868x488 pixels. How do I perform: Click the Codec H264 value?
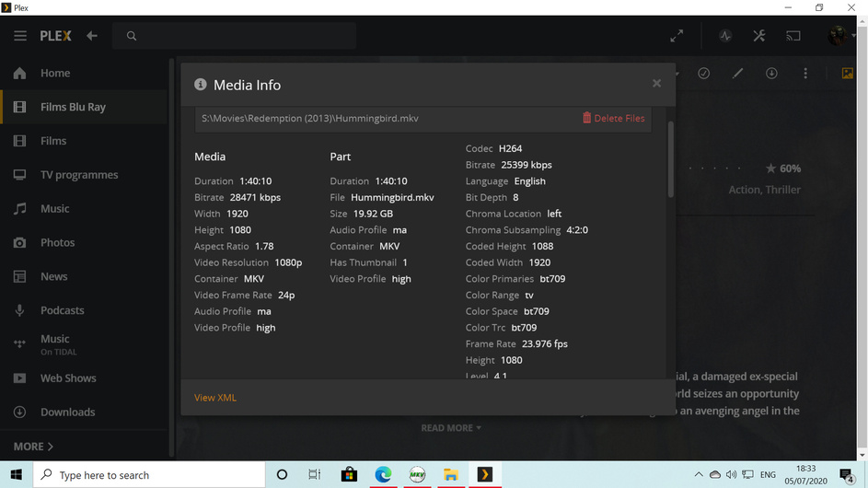tap(510, 148)
